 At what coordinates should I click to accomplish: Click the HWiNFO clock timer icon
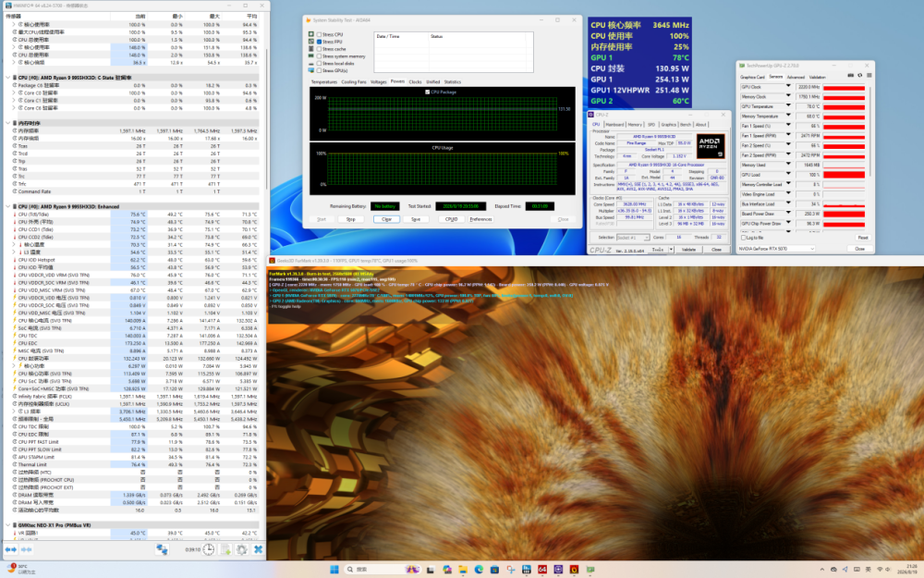(209, 549)
